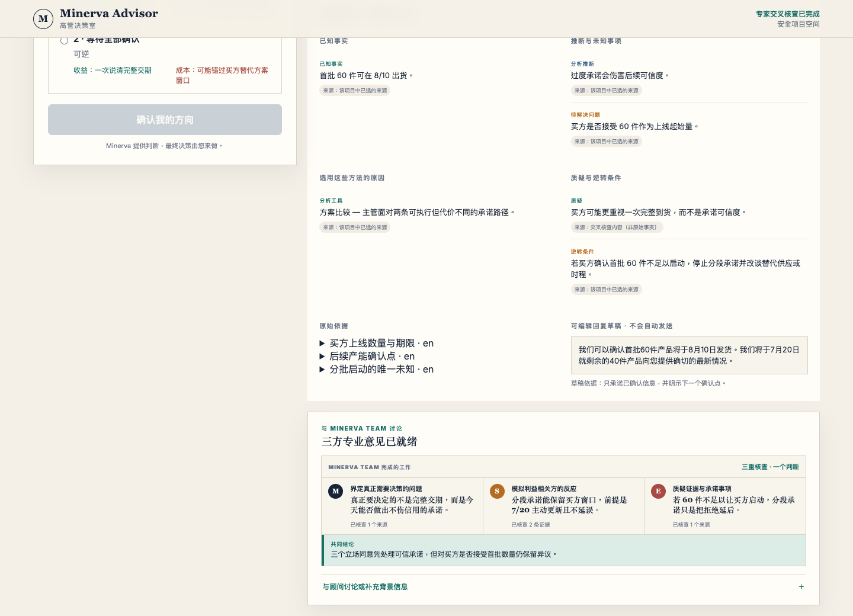Click the 可逆 label
This screenshot has width=853, height=616.
pos(81,54)
